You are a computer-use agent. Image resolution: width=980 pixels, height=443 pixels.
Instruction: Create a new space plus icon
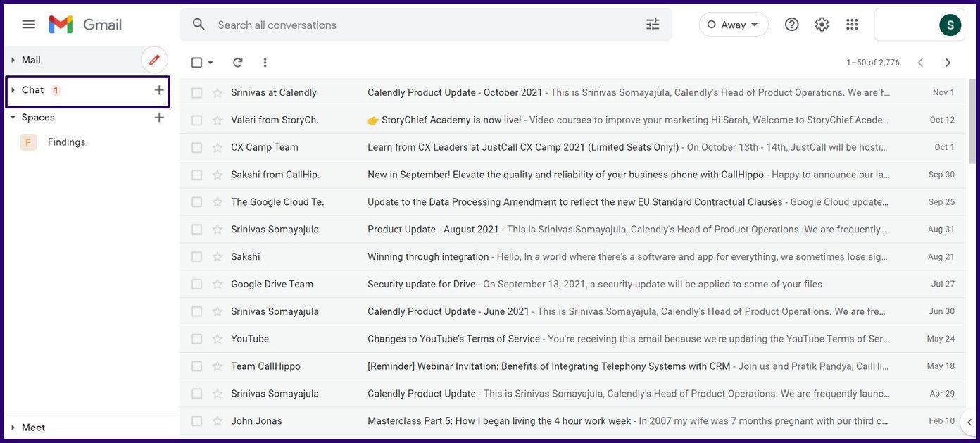pos(159,118)
